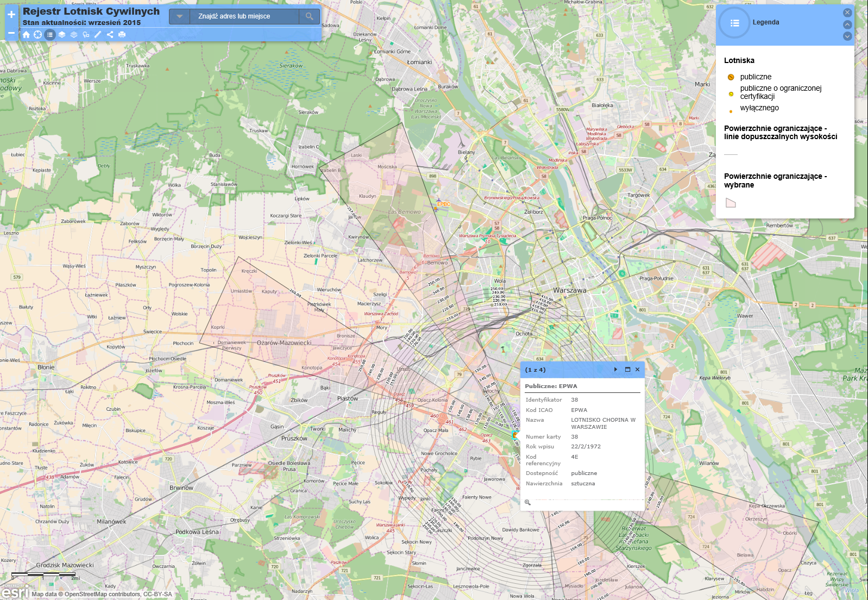868x600 pixels.
Task: Collapse the Legenda panel with up chevron
Action: (x=847, y=24)
